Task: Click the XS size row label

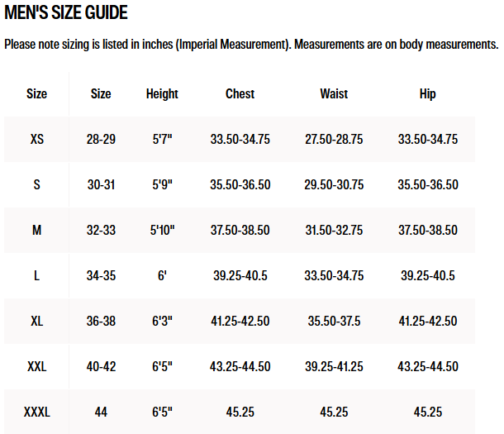Action: (37, 139)
